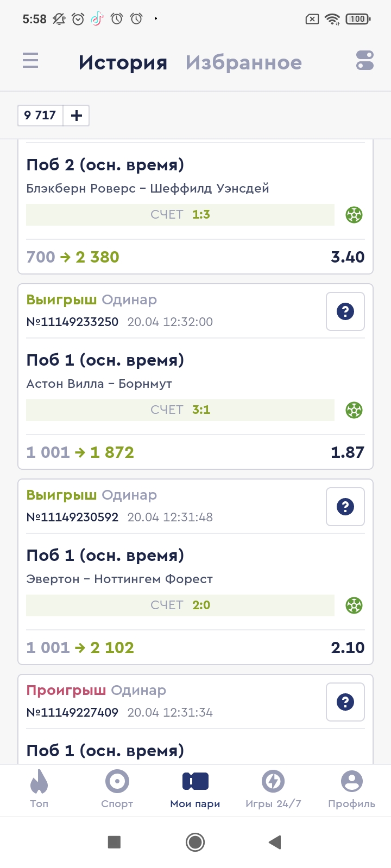
Task: Open Астон Вилла – Борнмут match details
Action: [x=99, y=384]
